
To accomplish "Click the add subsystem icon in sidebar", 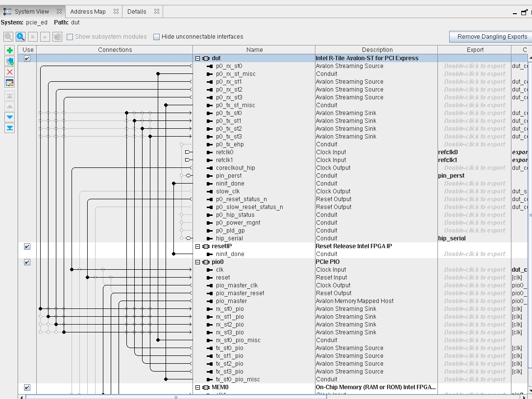I will pyautogui.click(x=10, y=61).
